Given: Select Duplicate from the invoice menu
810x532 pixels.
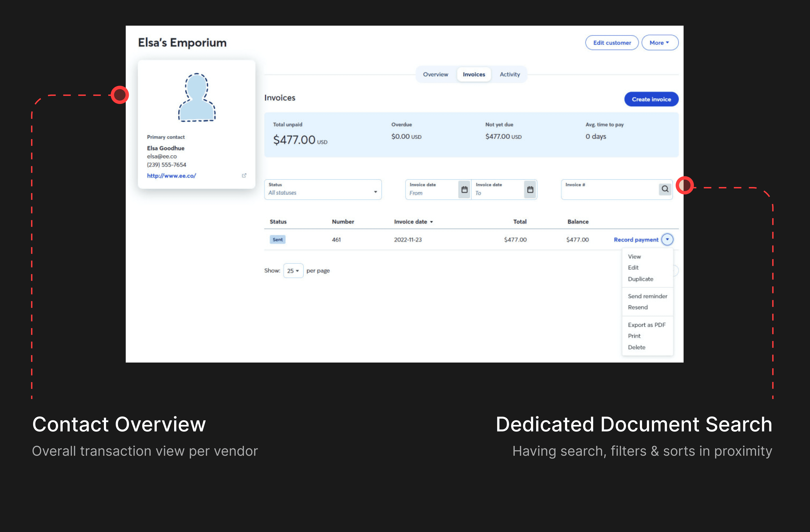Looking at the screenshot, I should (640, 279).
